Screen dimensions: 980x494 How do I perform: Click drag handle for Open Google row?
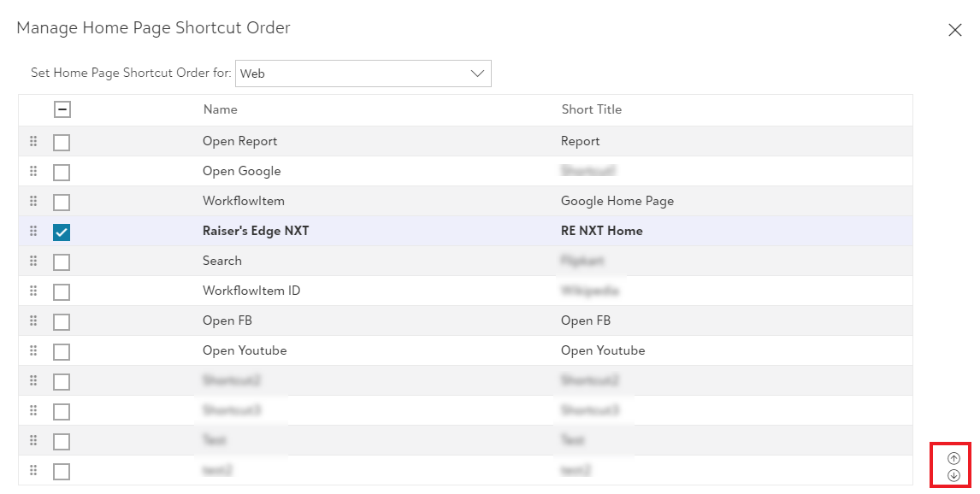click(33, 171)
